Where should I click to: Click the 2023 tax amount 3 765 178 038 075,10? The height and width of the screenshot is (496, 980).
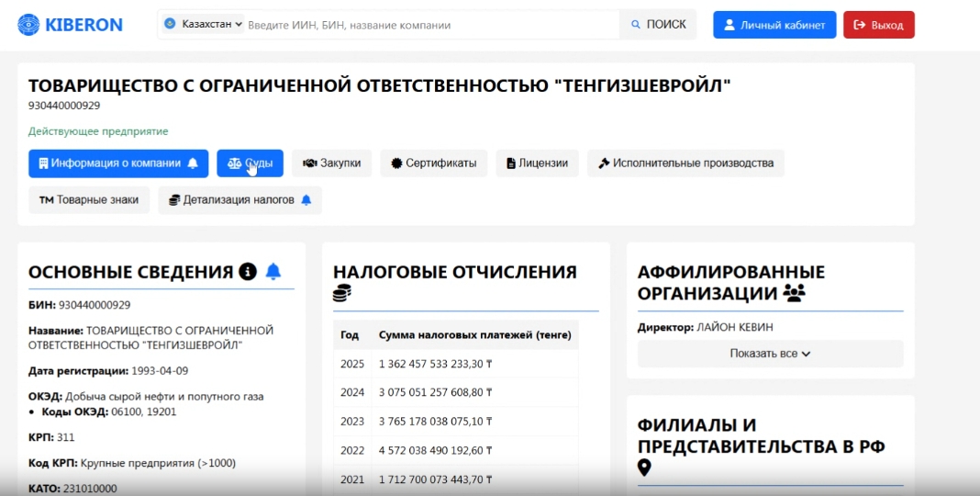tap(436, 422)
